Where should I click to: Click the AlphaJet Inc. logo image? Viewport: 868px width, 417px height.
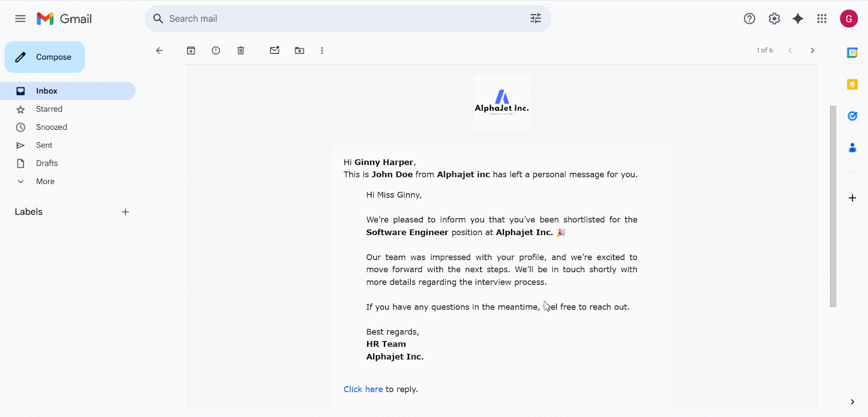pos(502,103)
